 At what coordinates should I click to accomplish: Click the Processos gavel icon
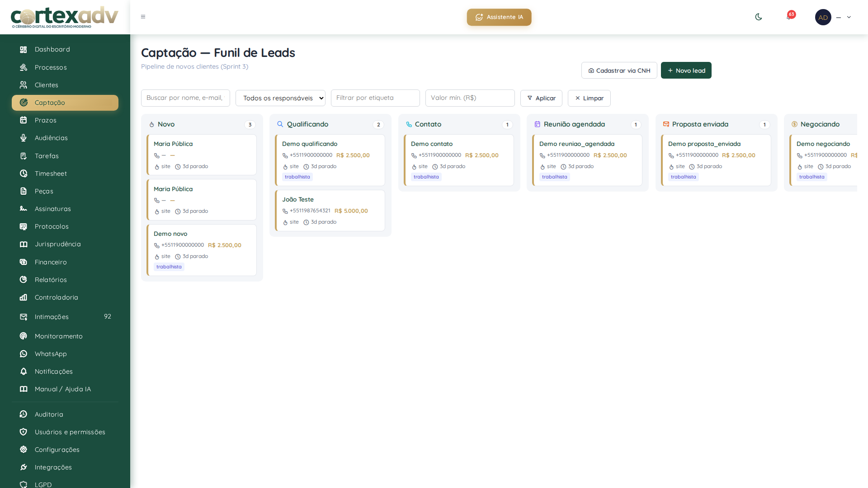pyautogui.click(x=24, y=67)
